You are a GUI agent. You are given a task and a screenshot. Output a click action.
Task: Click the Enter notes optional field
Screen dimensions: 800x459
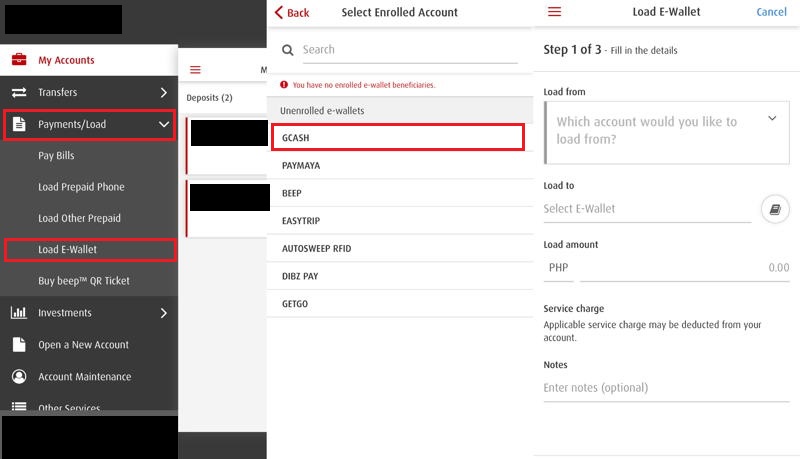[x=666, y=388]
